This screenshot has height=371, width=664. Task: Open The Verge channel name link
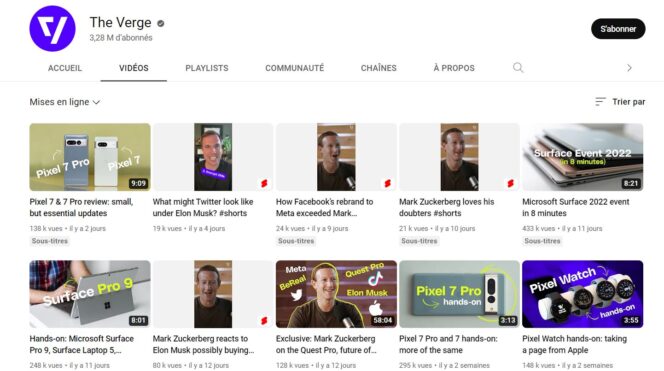(x=120, y=22)
